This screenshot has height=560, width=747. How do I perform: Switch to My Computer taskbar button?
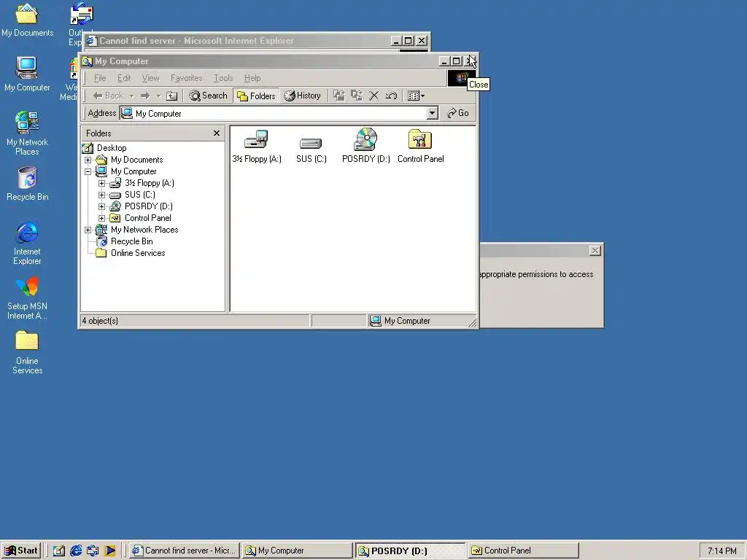pos(298,551)
